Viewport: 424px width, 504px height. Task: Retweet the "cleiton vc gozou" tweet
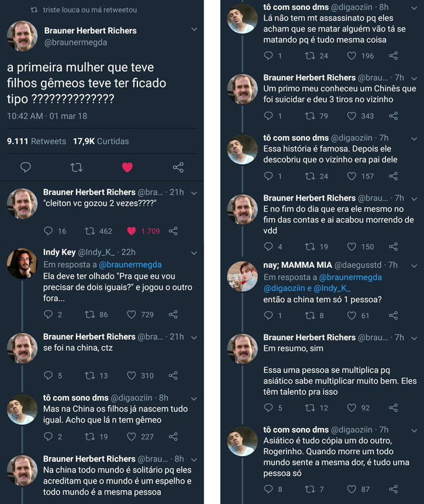pos(90,231)
